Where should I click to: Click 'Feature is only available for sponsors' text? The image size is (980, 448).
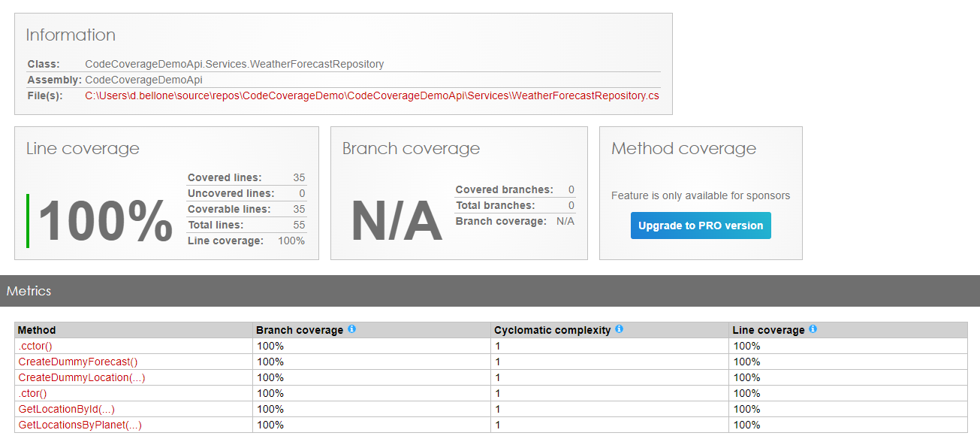(x=701, y=195)
